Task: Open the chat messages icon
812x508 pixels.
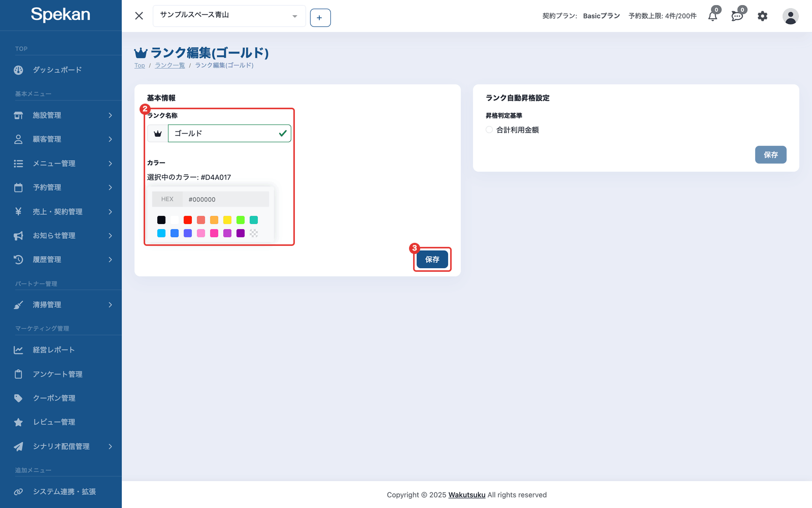Action: [737, 16]
